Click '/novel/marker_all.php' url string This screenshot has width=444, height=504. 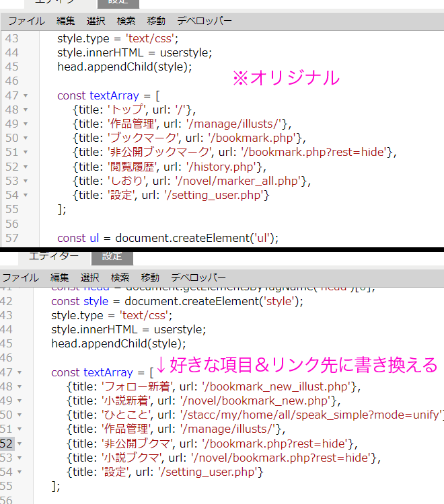[238, 181]
